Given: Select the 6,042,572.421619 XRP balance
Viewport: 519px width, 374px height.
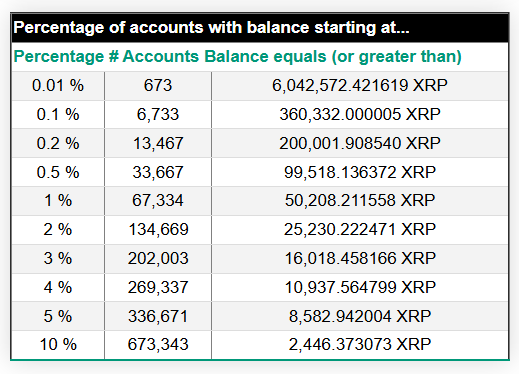Looking at the screenshot, I should click(x=360, y=85).
